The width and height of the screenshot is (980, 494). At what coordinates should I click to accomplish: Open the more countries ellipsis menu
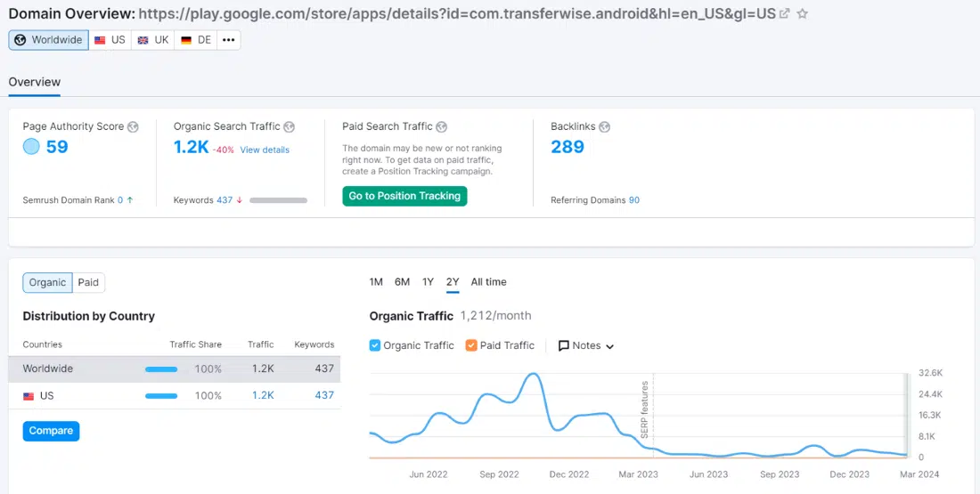tap(229, 40)
